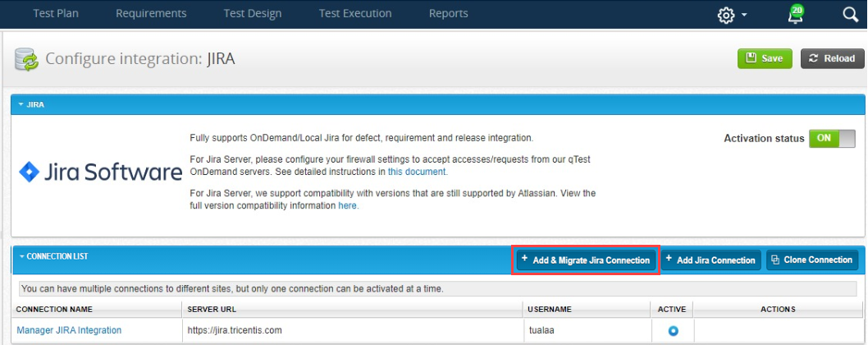The width and height of the screenshot is (868, 345).
Task: Reload the integration configuration
Action: point(832,58)
